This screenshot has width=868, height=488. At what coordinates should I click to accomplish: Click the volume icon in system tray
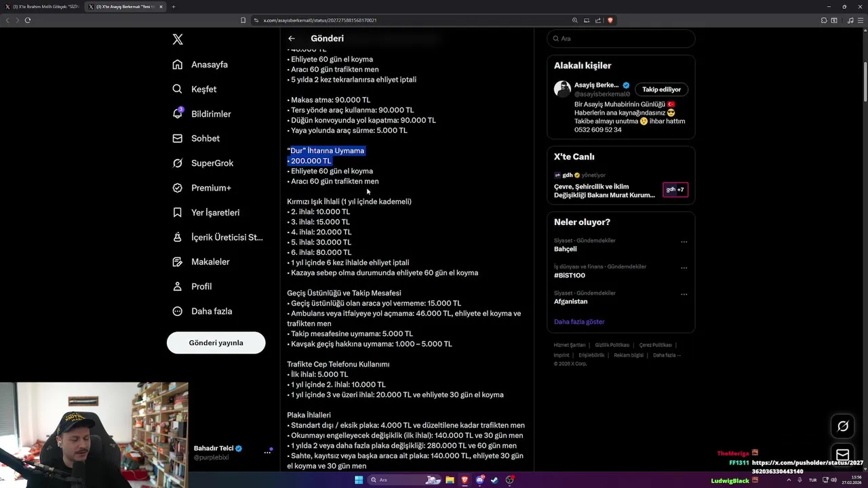click(x=833, y=480)
